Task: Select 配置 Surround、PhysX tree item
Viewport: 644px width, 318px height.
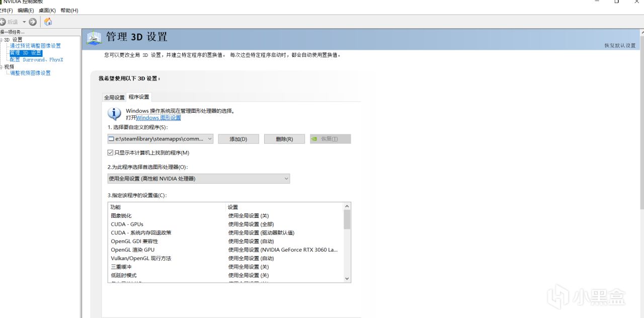Action: coord(36,59)
